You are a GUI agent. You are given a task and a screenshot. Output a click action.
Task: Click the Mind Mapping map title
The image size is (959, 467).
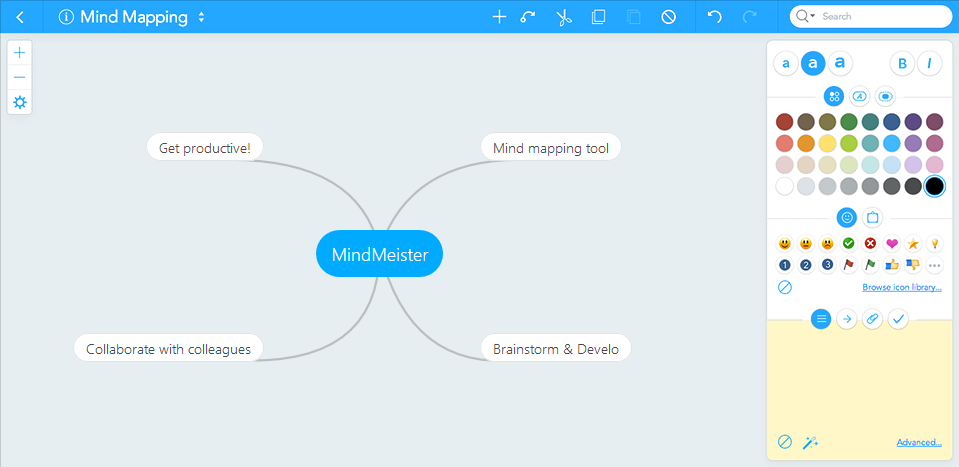(134, 17)
